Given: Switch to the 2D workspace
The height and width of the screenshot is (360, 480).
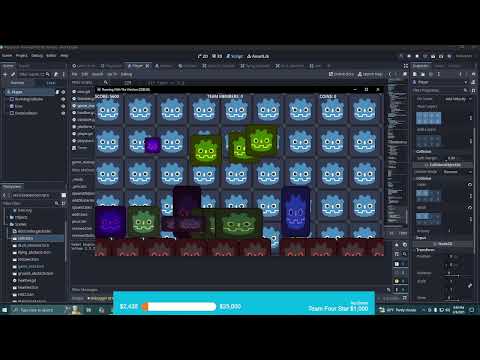Looking at the screenshot, I should (x=203, y=56).
